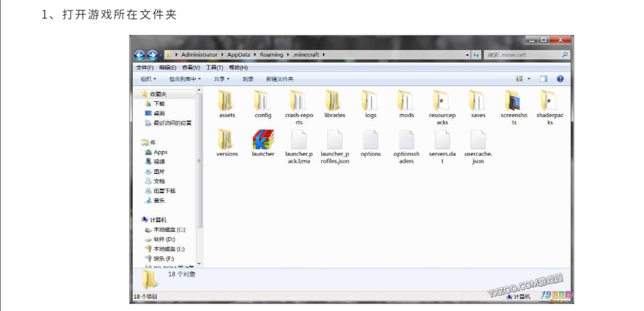The image size is (644, 311).
Task: Select 音乐 library in navigation pane
Action: click(x=155, y=200)
